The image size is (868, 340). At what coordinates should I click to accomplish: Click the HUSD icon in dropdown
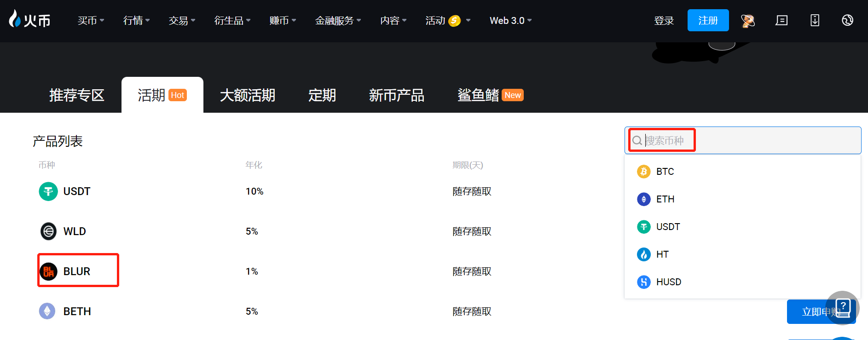coord(644,282)
